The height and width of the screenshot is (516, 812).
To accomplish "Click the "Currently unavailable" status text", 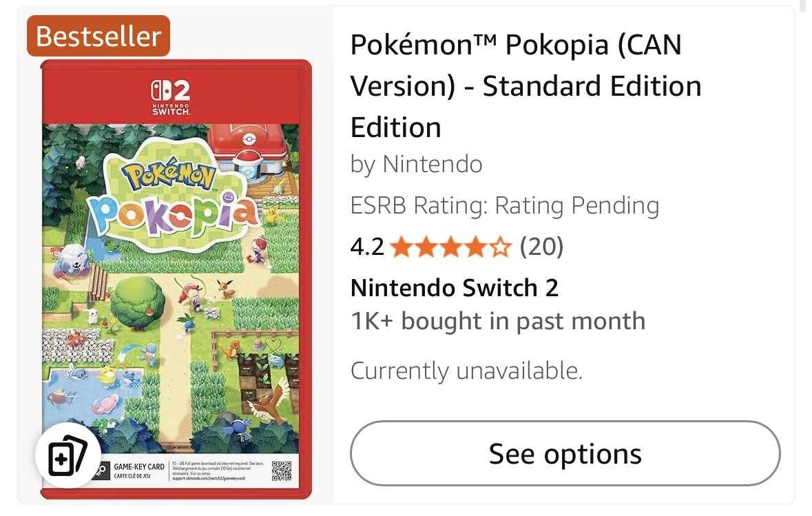I will (466, 371).
